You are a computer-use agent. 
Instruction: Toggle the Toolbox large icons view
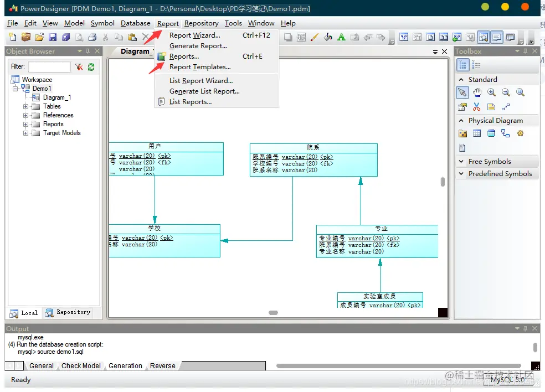[462, 65]
